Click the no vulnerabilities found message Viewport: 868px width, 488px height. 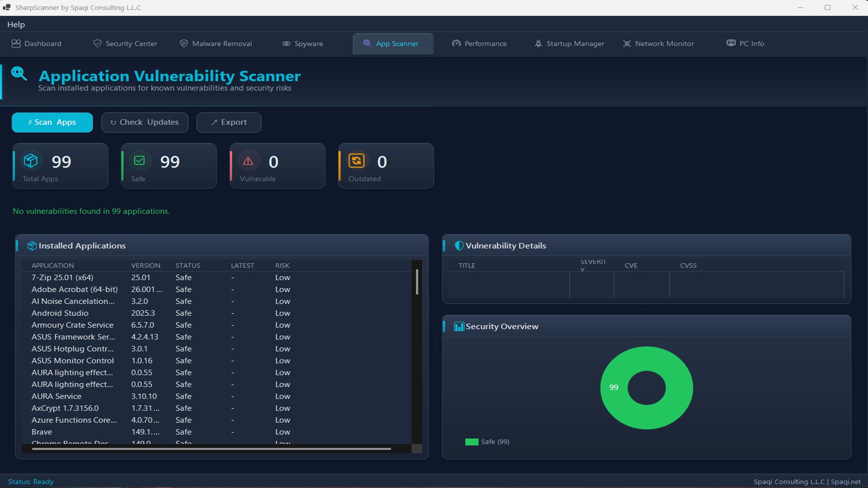[91, 211]
